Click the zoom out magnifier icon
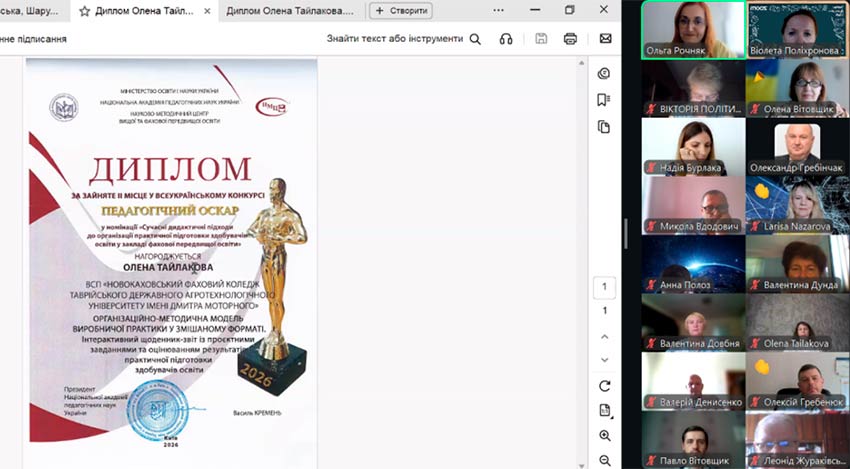The image size is (850, 469). point(604,460)
